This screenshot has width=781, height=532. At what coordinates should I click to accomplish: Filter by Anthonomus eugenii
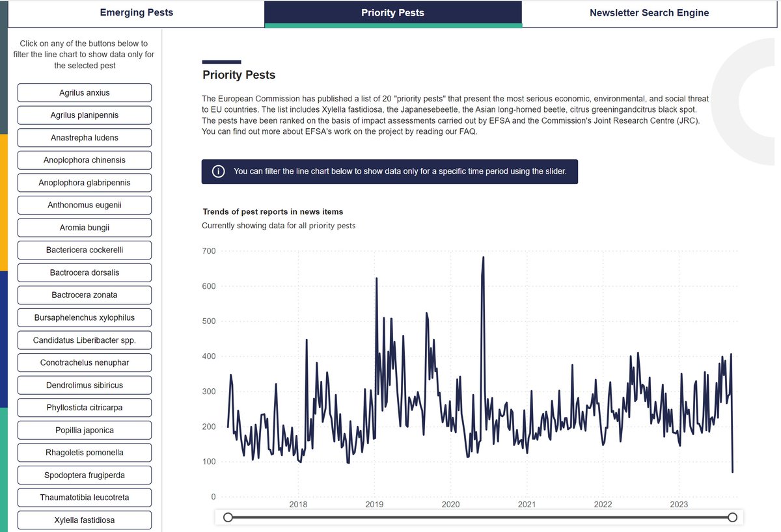point(85,205)
